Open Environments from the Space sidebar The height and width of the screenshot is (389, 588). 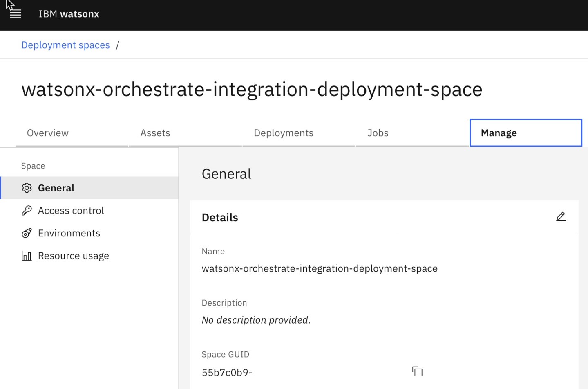click(x=69, y=233)
